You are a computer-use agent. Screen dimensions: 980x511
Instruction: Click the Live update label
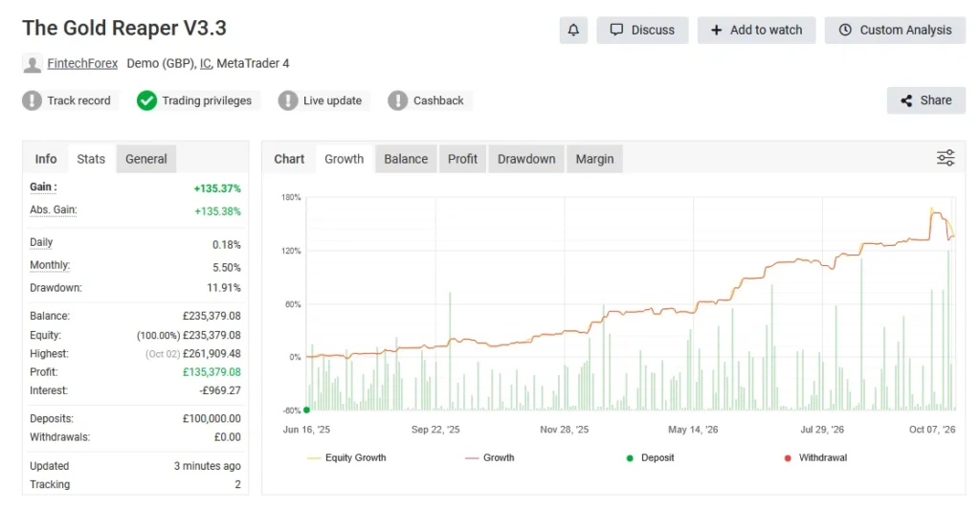(x=332, y=100)
